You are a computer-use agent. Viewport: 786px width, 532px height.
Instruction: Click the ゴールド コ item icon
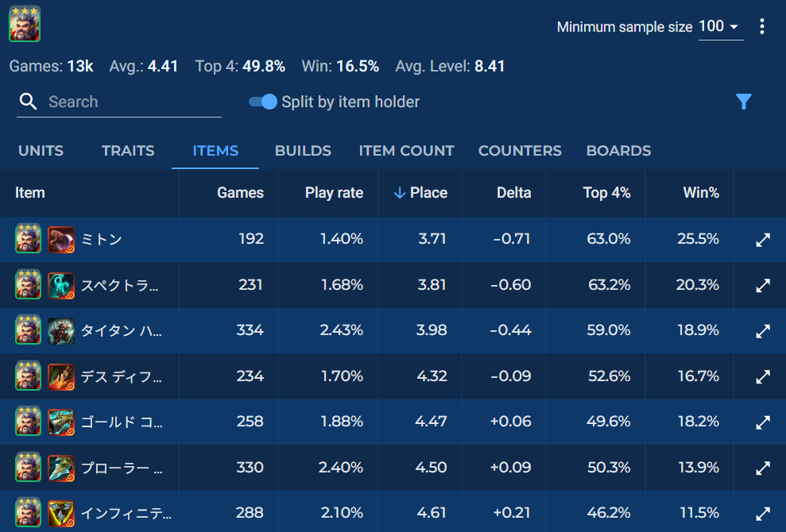(61, 422)
